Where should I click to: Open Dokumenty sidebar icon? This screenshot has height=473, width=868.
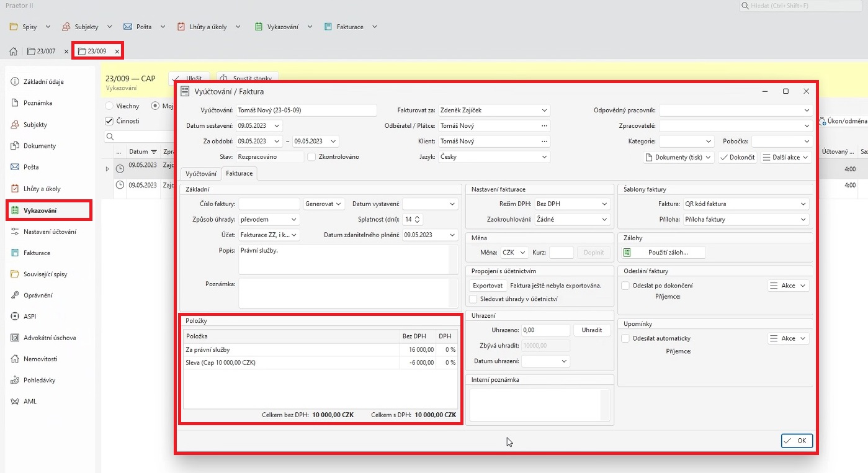16,146
